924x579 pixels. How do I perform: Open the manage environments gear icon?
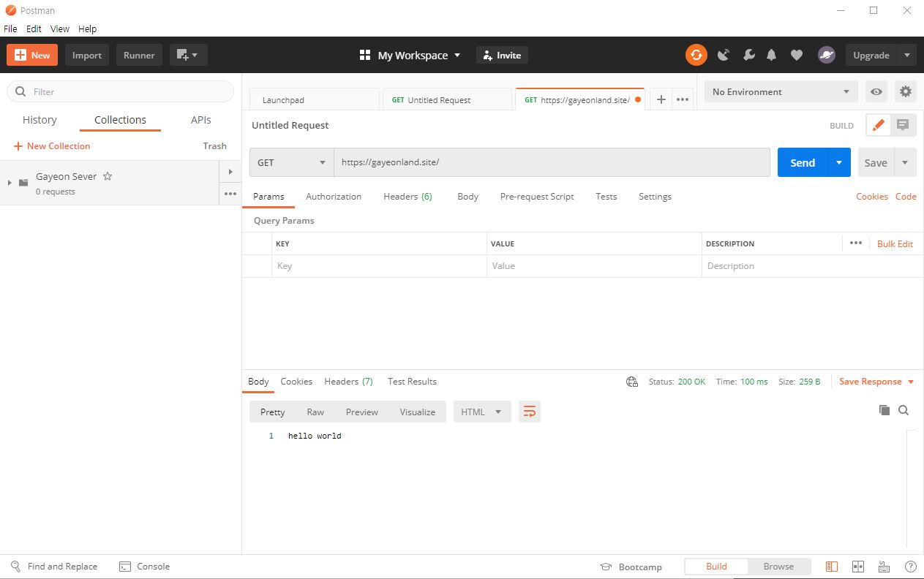(x=906, y=91)
